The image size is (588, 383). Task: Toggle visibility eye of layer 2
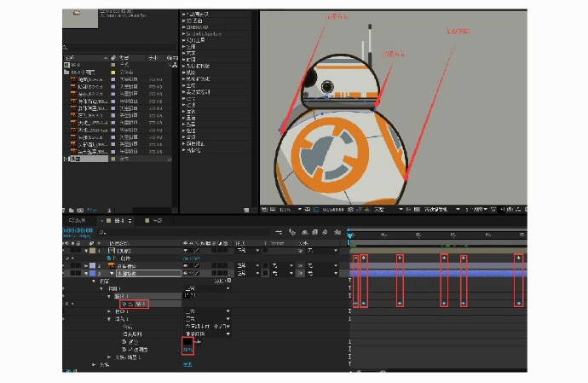pos(65,265)
